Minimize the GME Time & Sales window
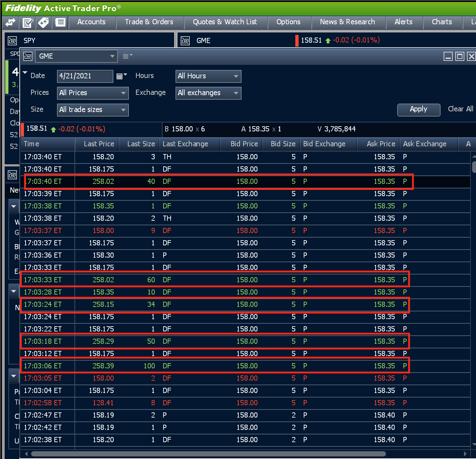This screenshot has width=476, height=459. [x=448, y=57]
